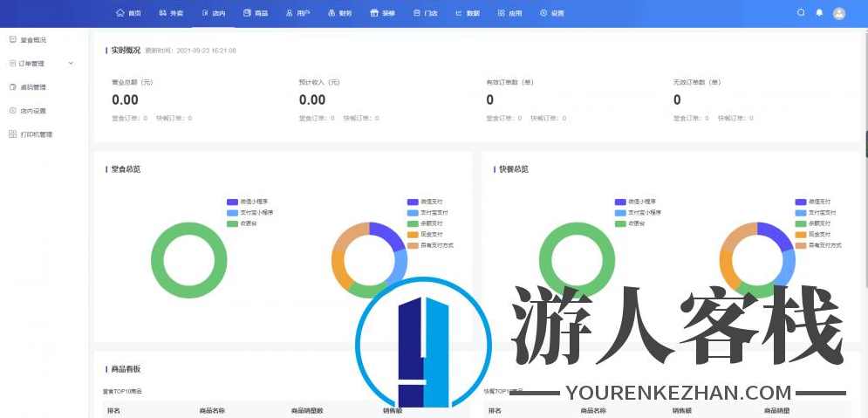Toggle 余额支付 legend in 快餐总览

point(813,223)
